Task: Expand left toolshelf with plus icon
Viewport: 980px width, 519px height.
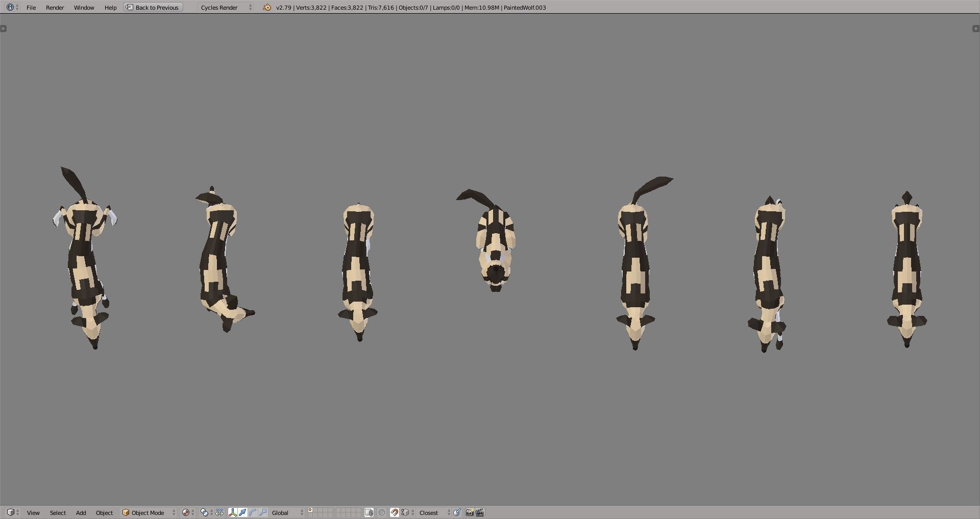Action: [x=4, y=29]
